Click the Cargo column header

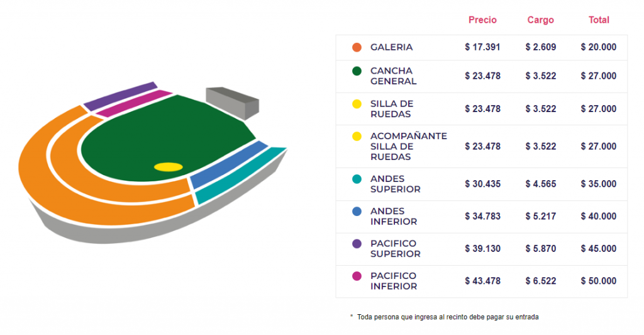tap(541, 20)
